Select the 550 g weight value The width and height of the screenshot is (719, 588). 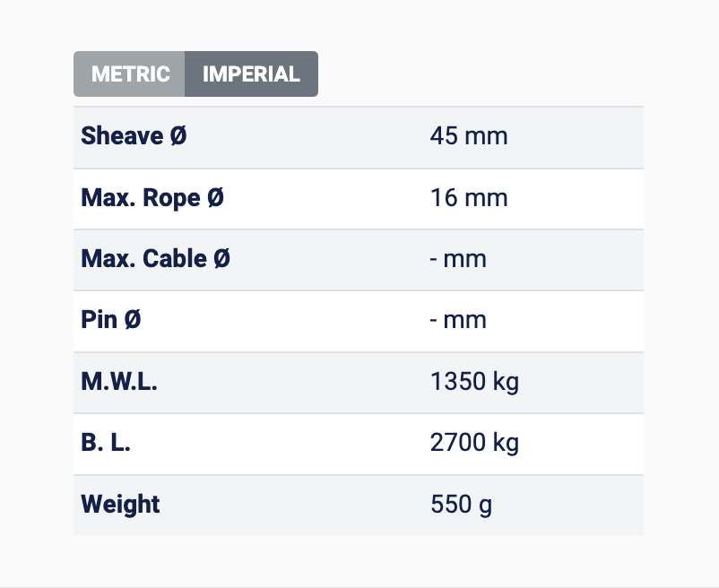tap(461, 504)
